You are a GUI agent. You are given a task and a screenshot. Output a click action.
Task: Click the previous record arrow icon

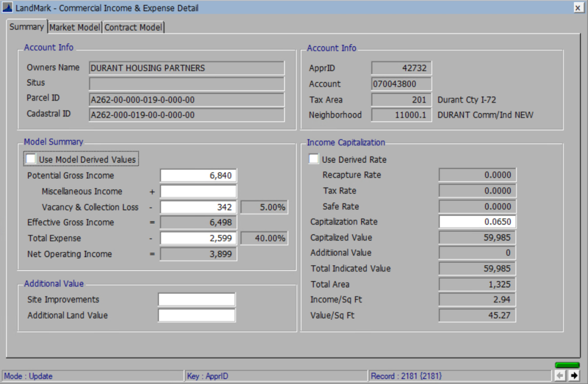(x=561, y=374)
